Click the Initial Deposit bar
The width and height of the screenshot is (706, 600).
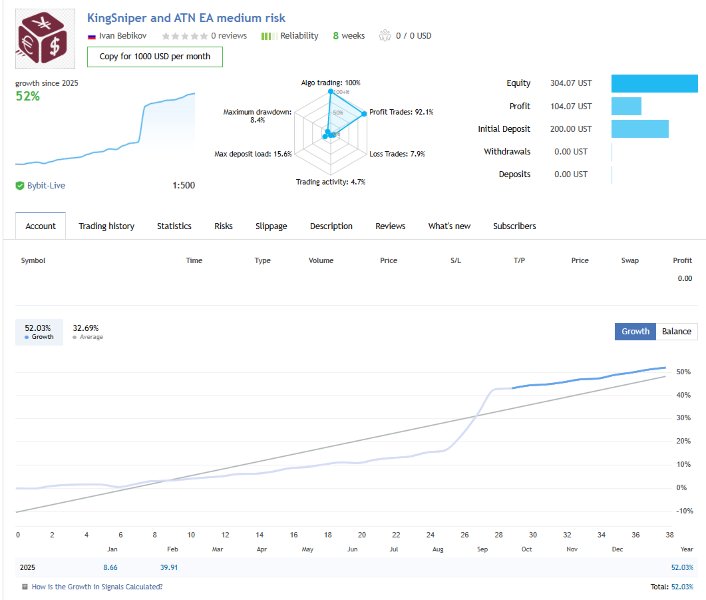click(x=640, y=129)
